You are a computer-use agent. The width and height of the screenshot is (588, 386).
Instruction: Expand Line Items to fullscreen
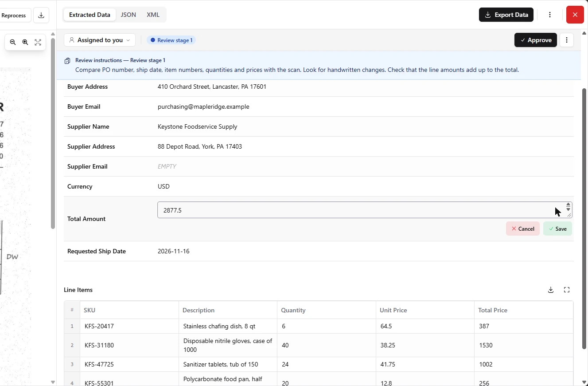567,290
